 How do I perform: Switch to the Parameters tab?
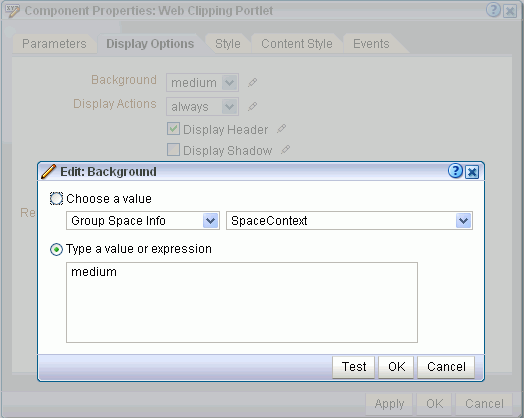click(x=54, y=44)
